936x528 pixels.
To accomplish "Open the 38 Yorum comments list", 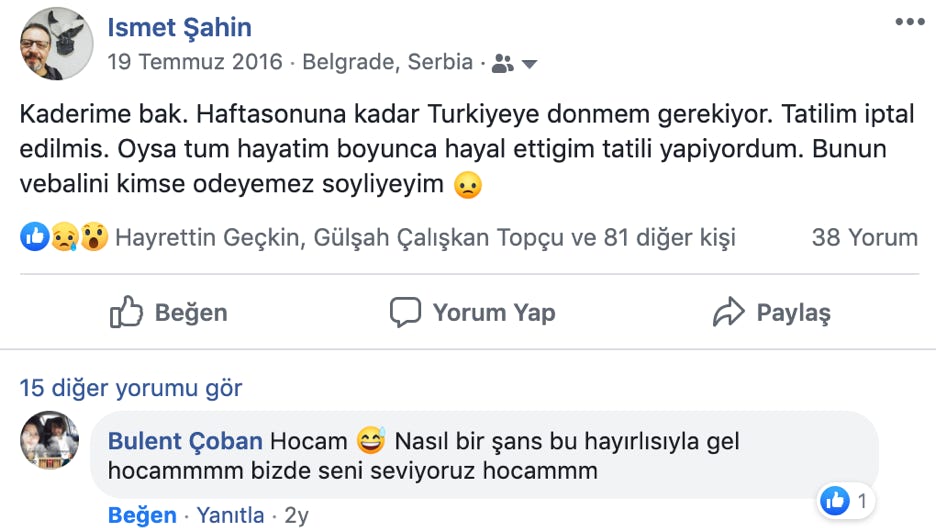I will coord(864,238).
